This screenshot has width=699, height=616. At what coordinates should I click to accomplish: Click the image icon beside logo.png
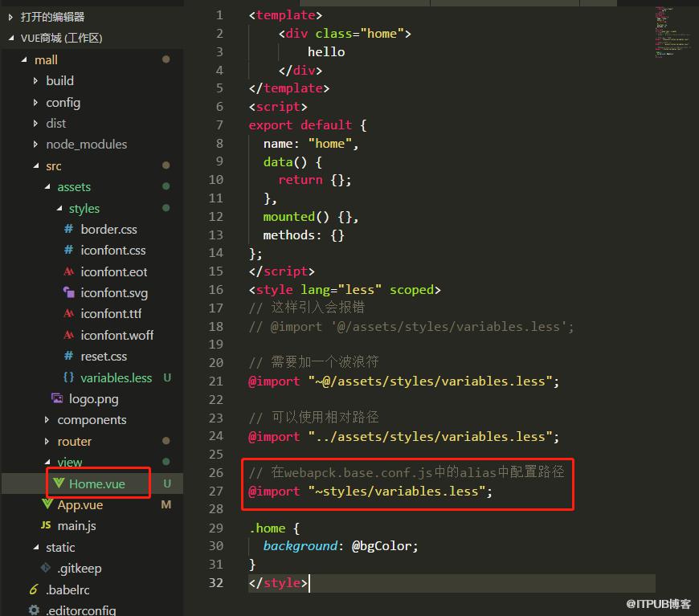(x=57, y=398)
